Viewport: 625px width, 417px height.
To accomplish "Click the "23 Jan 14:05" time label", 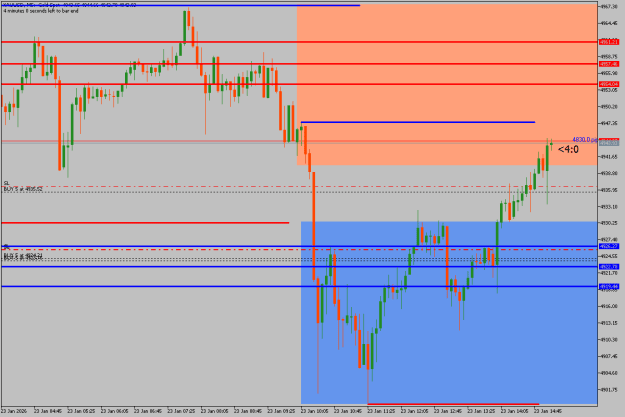I will tap(514, 411).
